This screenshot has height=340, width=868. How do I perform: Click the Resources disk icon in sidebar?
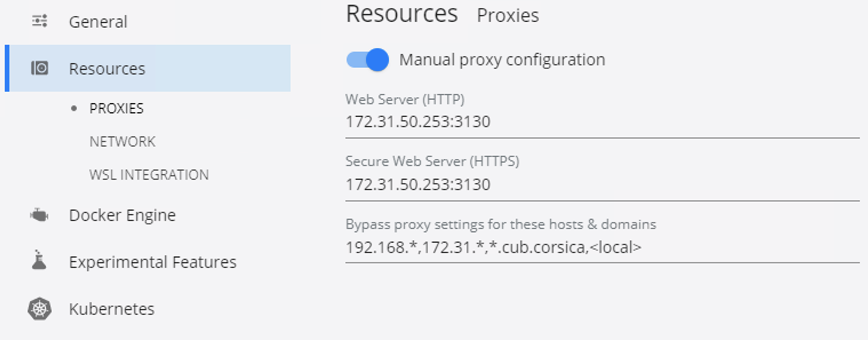[x=39, y=68]
